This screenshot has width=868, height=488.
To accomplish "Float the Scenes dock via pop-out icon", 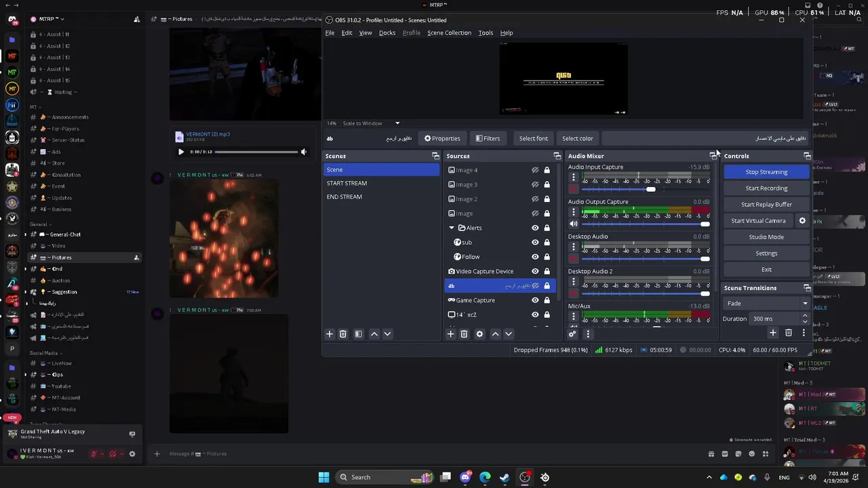I will pos(435,156).
